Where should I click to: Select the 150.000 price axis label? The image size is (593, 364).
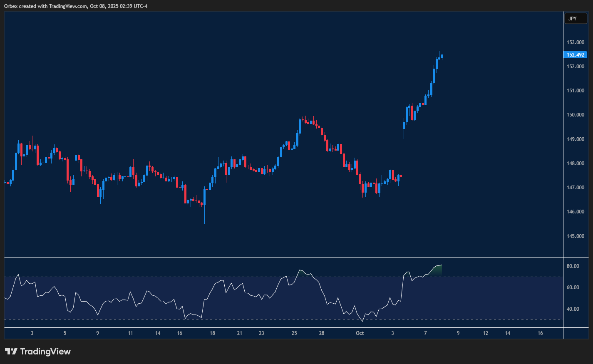pos(576,115)
